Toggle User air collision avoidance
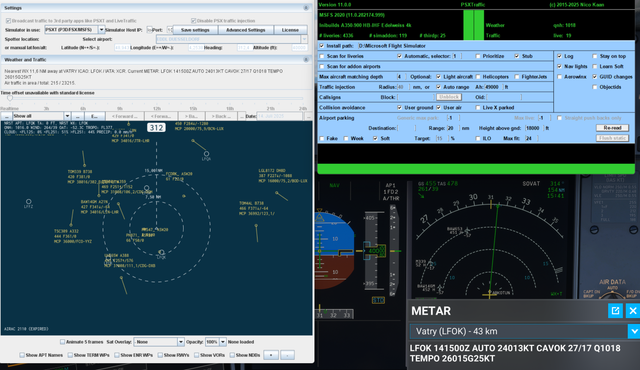Screen dimensions: 640x370 (x=439, y=108)
